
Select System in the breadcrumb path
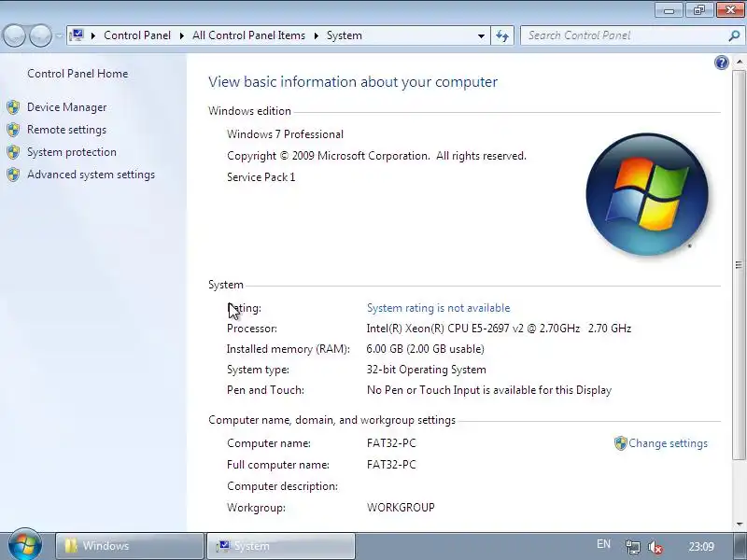(x=344, y=35)
